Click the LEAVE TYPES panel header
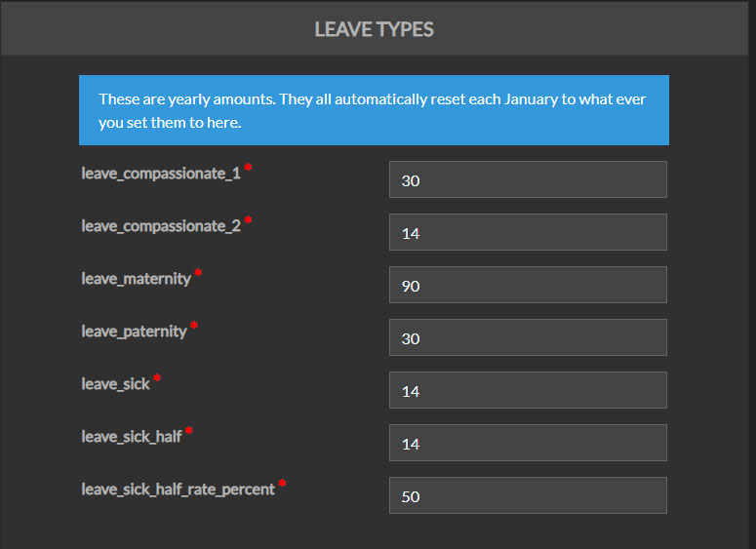The image size is (756, 549). [x=375, y=29]
